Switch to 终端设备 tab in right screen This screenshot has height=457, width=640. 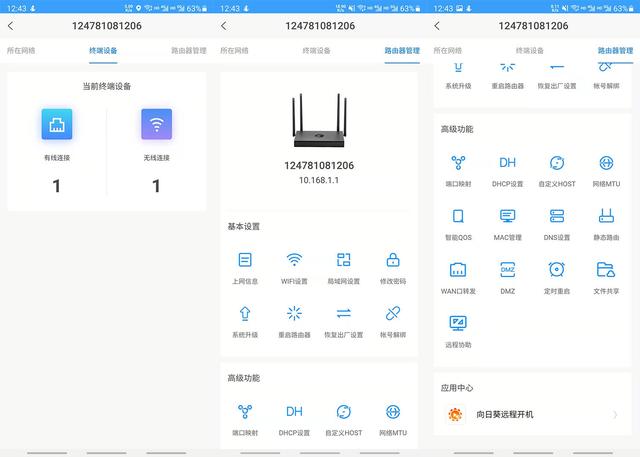[x=530, y=51]
